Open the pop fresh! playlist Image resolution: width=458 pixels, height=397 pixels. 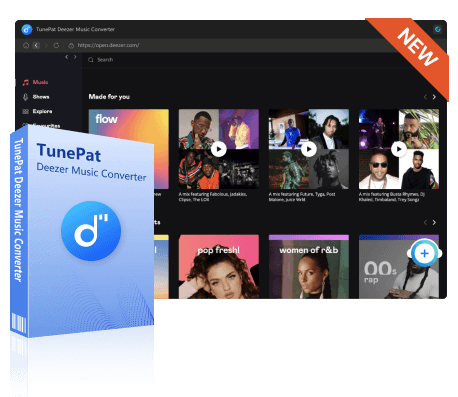click(219, 267)
